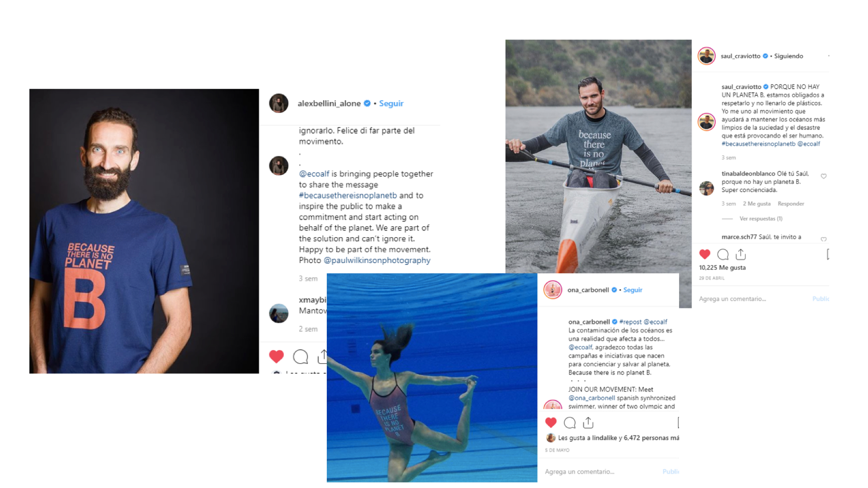Open #becausethereisnoplanetb hashtag in alexbellini caption
The width and height of the screenshot is (868, 488).
348,195
